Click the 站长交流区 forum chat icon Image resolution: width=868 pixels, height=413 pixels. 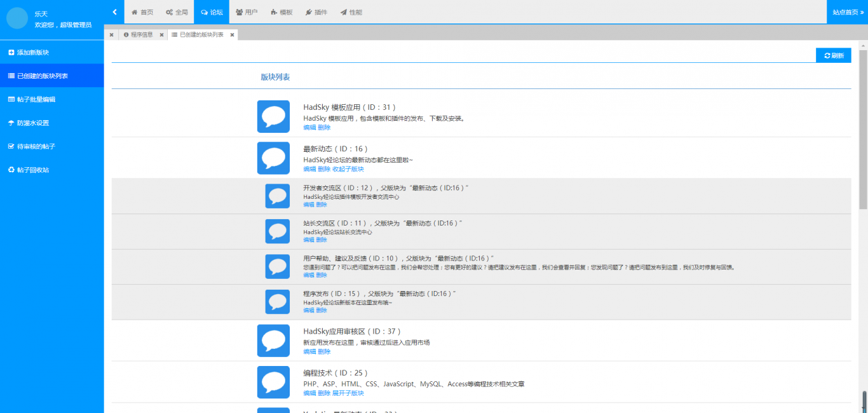click(x=278, y=231)
